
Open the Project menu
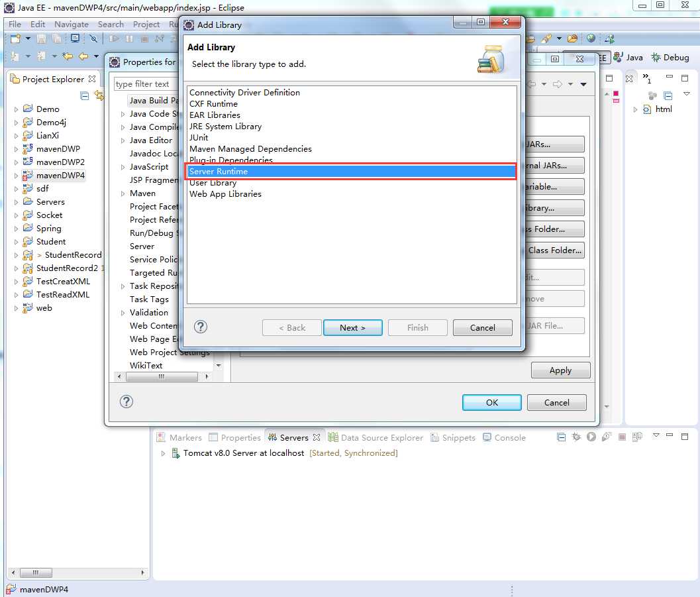[x=146, y=24]
